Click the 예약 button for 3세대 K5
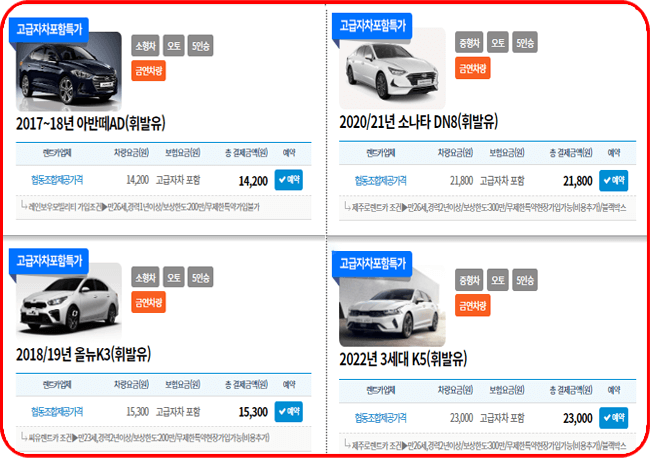 click(614, 418)
